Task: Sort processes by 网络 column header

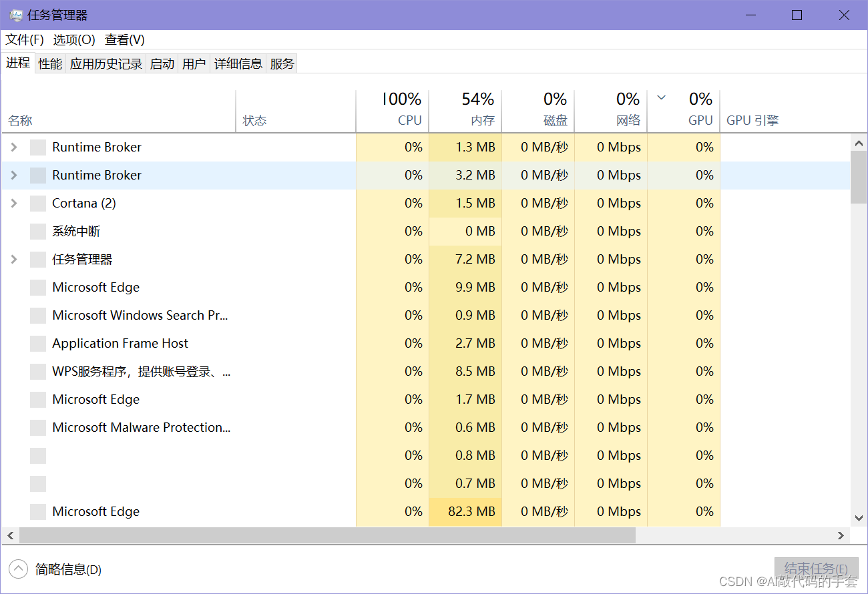Action: coord(611,111)
